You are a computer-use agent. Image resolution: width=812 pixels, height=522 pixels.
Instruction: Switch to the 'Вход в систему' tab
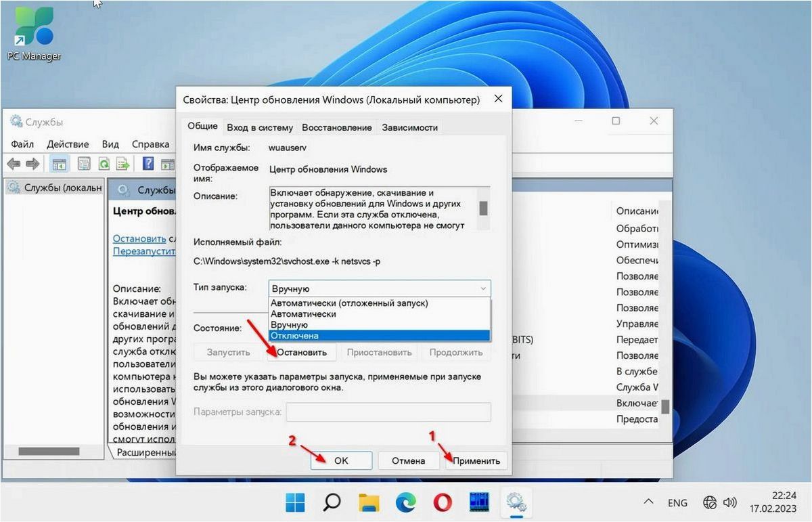point(260,127)
